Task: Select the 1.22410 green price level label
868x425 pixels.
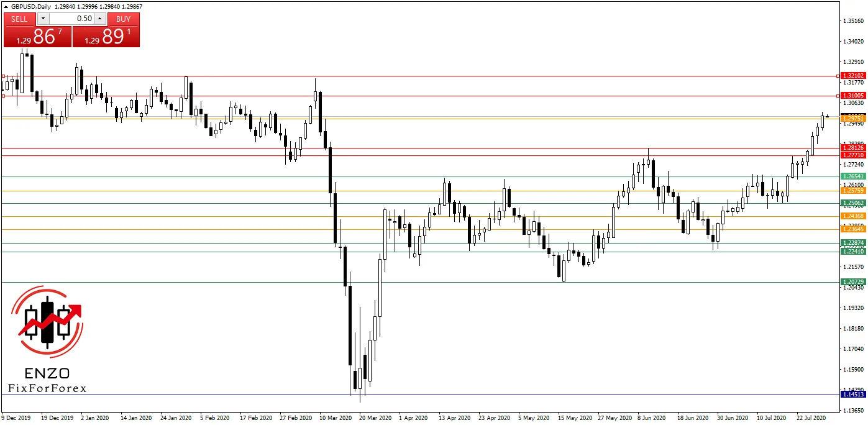Action: point(852,252)
